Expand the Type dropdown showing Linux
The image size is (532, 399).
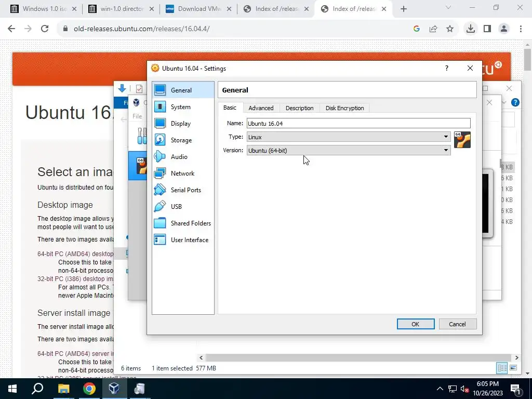click(x=349, y=137)
